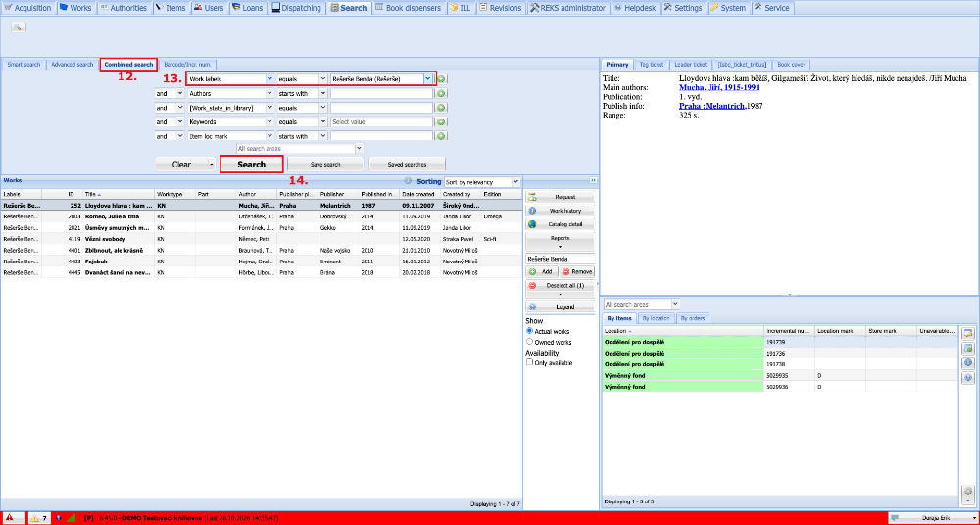Screen dimensions: 980x525
Task: Open the Clear button's arrow menu
Action: tap(212, 165)
